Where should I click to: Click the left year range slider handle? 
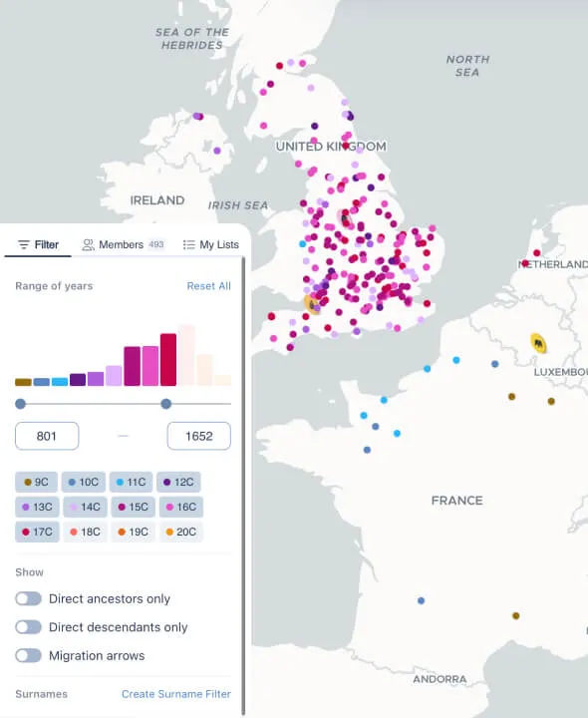20,404
